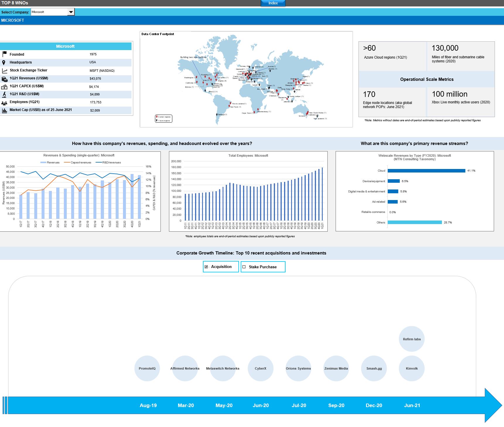Click the Operational Scale Metrics heading
The width and height of the screenshot is (504, 427).
427,79
